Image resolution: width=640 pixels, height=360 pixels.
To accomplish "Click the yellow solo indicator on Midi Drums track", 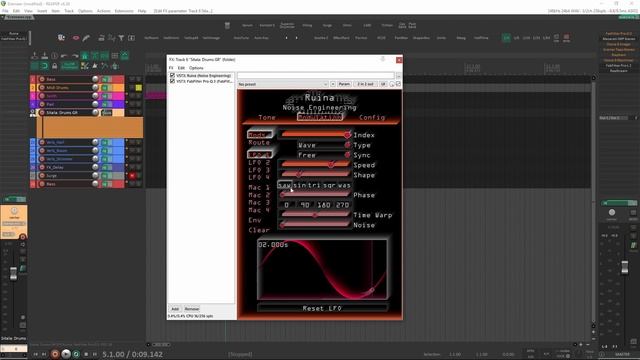I will pyautogui.click(x=139, y=87).
